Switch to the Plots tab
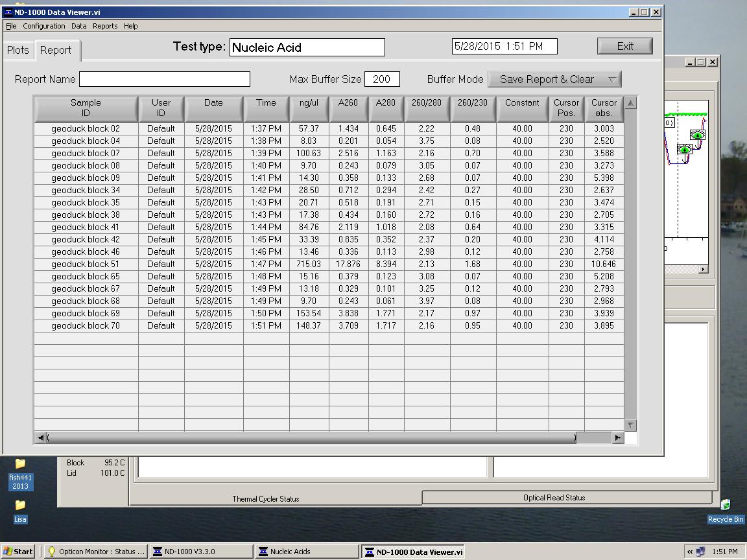The image size is (747, 560). pos(18,50)
